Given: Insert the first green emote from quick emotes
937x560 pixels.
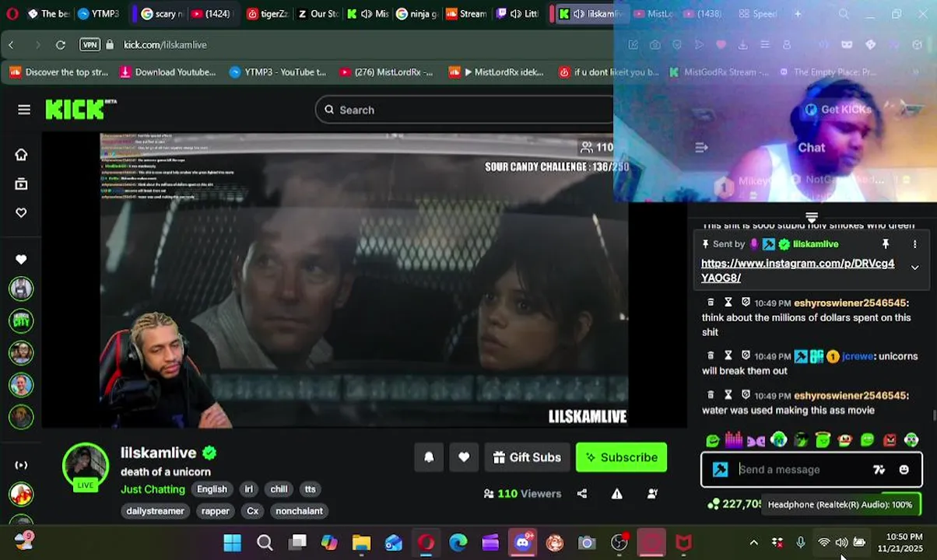Looking at the screenshot, I should tap(712, 440).
